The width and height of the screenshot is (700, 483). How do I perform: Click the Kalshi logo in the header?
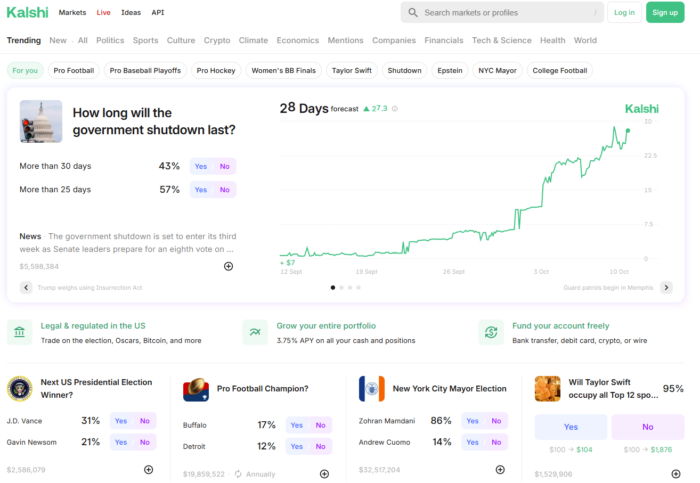pyautogui.click(x=27, y=12)
